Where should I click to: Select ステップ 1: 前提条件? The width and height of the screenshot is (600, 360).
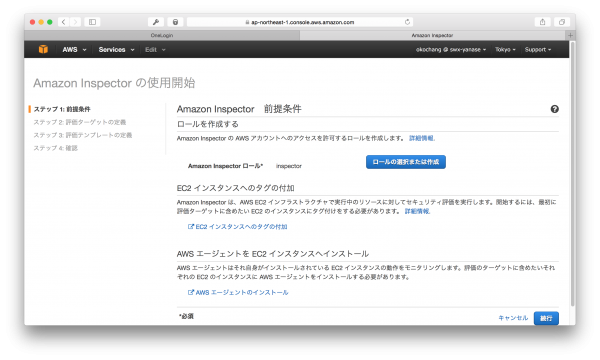point(62,109)
